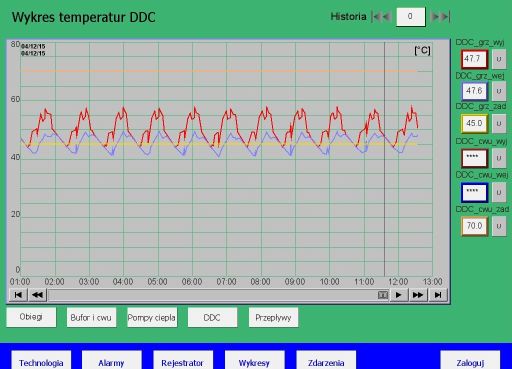Toggle the u button for DDC_cwu_zad
The width and height of the screenshot is (512, 369).
click(499, 226)
